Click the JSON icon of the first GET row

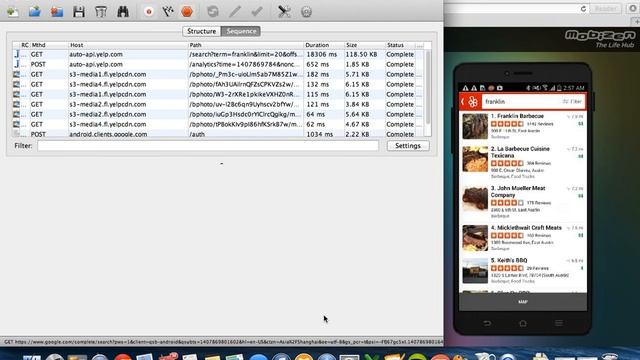coord(17,54)
